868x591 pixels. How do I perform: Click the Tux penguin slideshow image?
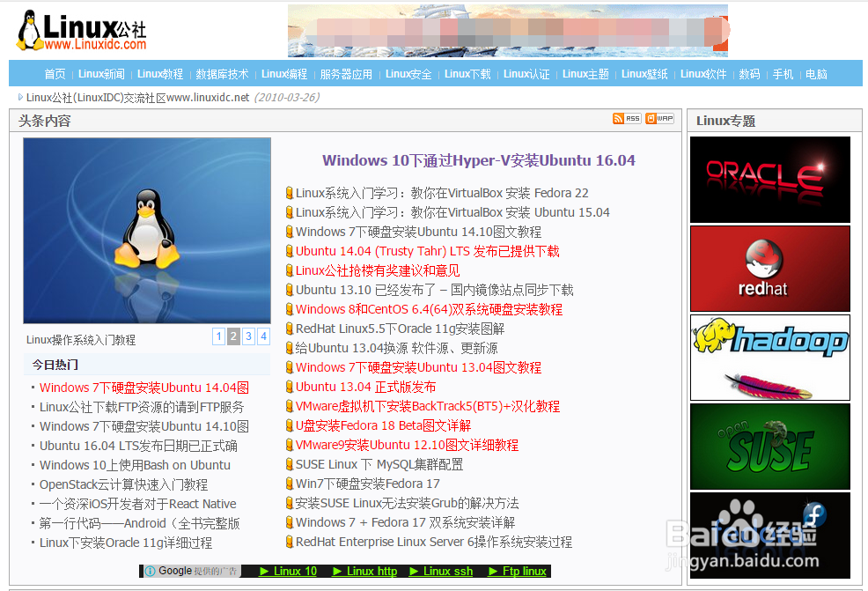point(147,231)
